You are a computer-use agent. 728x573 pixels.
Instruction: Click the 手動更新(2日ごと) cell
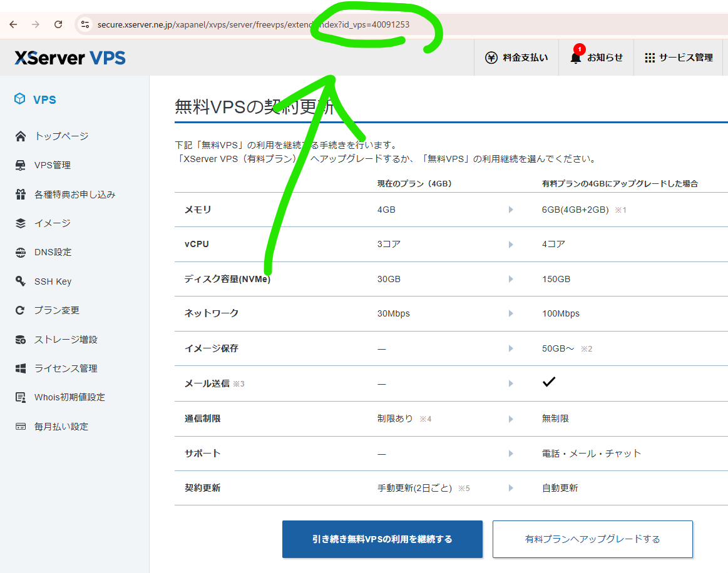414,488
